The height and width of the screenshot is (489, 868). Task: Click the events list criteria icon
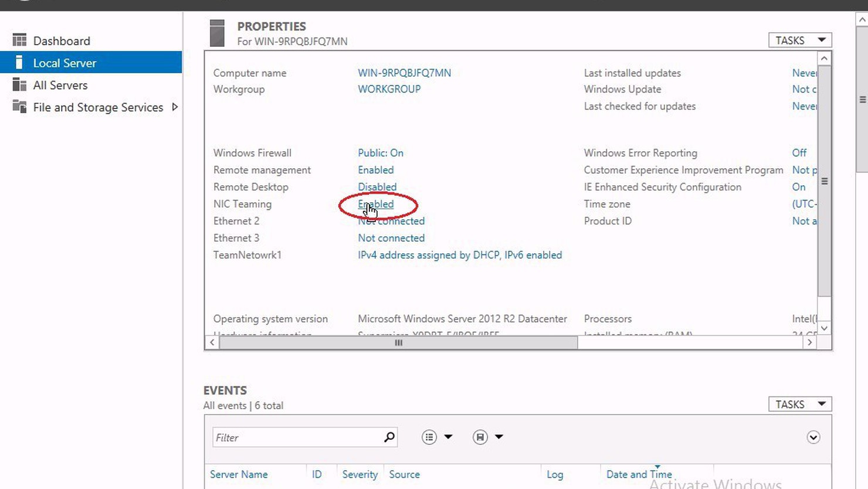[429, 437]
